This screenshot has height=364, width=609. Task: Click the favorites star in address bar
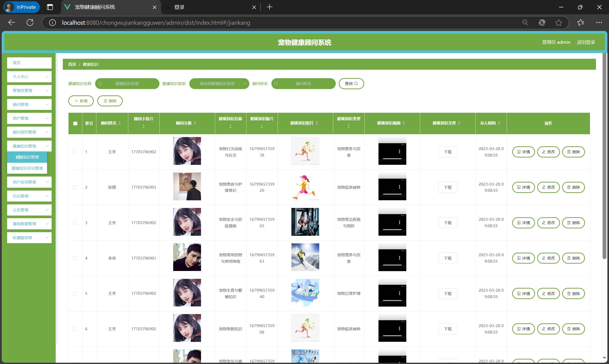click(x=559, y=23)
